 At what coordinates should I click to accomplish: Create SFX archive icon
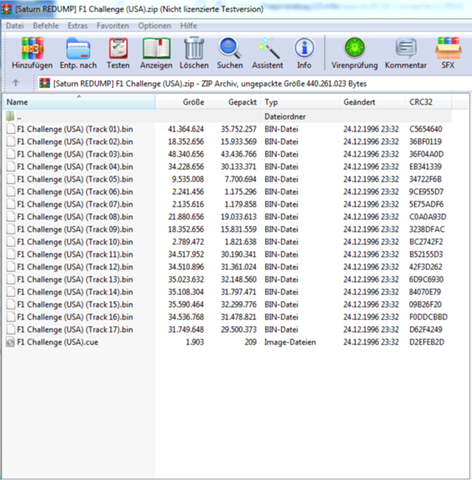click(448, 48)
